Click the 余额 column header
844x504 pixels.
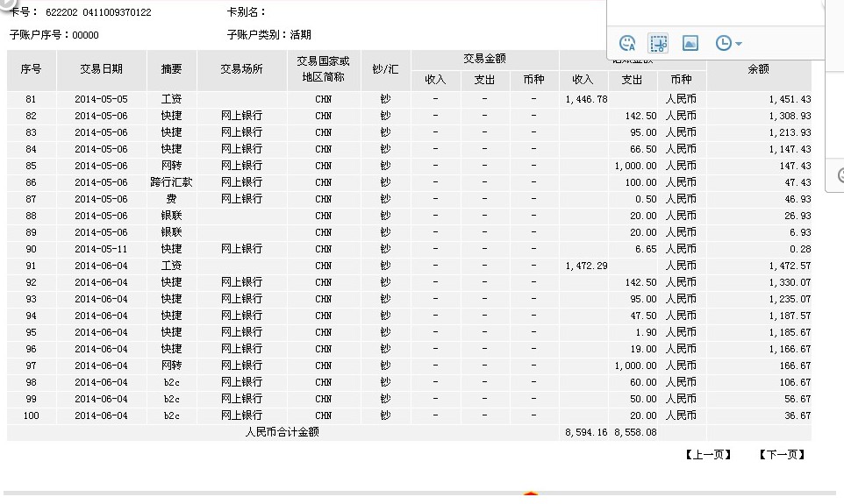click(758, 69)
